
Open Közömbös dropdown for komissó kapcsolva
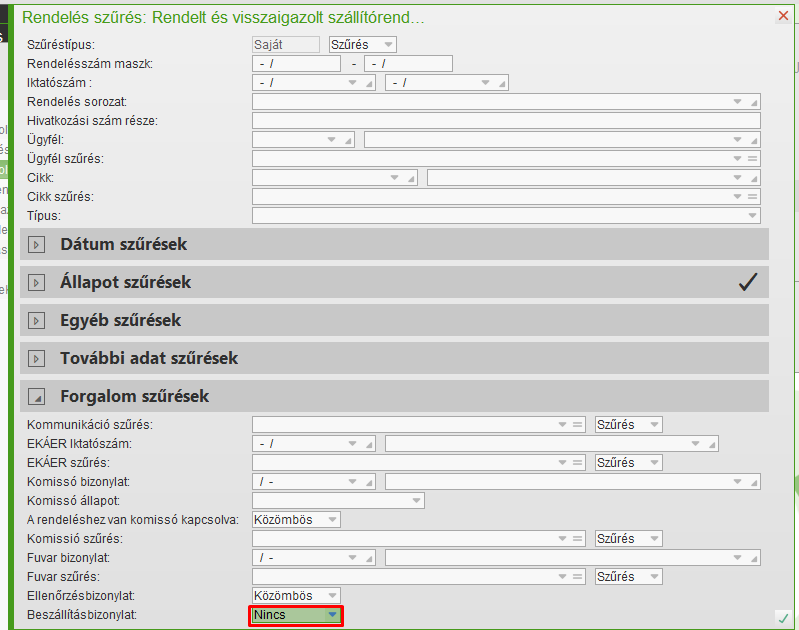point(297,520)
